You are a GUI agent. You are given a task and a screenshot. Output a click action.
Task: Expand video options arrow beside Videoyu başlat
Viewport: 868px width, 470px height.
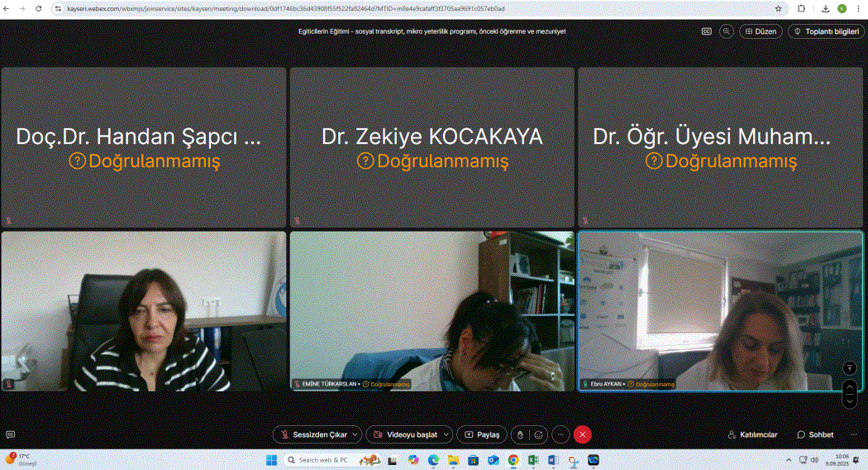[447, 434]
